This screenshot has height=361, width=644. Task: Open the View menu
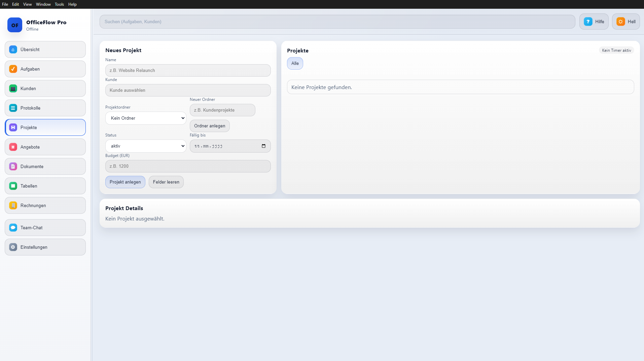(x=28, y=4)
